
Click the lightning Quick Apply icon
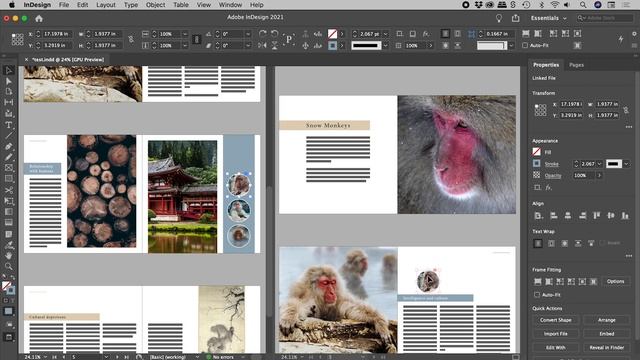(x=621, y=39)
